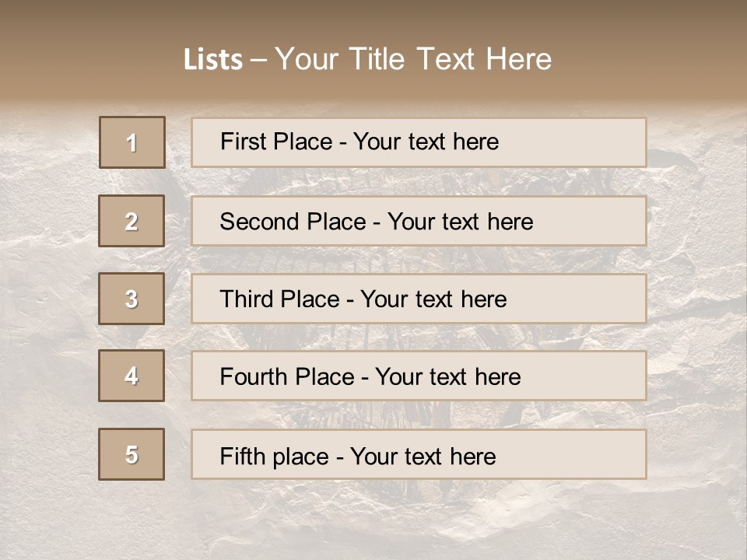Select the number 2 box

tap(132, 221)
